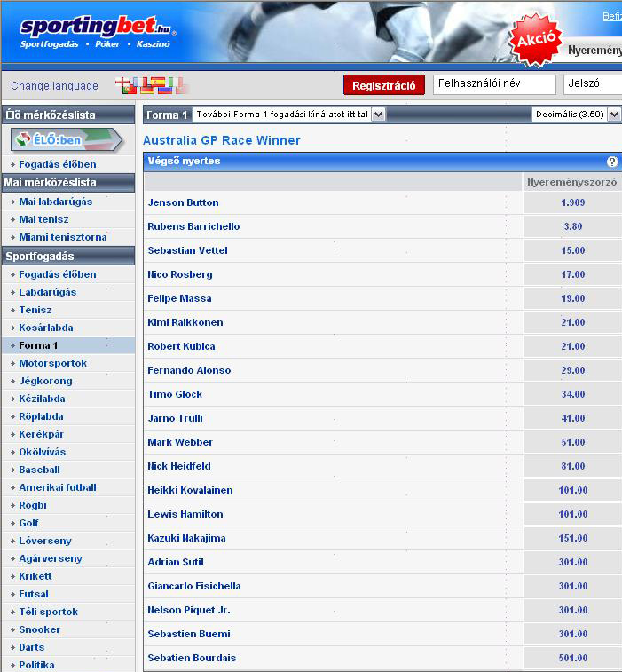Open the Kézilabda sport category

42,399
